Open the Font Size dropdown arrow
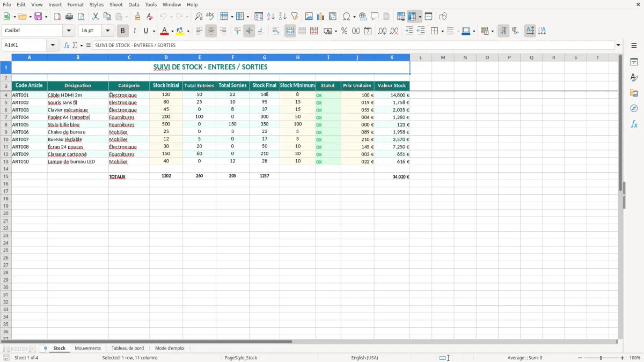Screen dimensions: 644x362 point(107,31)
